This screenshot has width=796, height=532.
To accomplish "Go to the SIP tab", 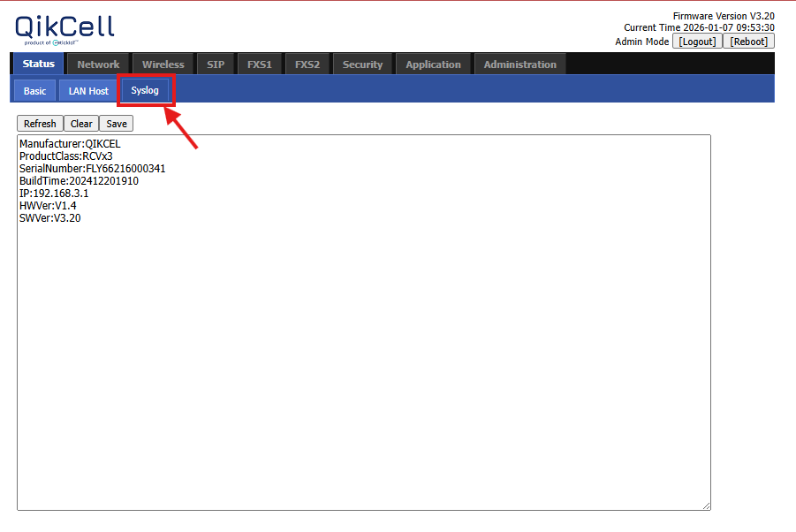I will point(216,65).
